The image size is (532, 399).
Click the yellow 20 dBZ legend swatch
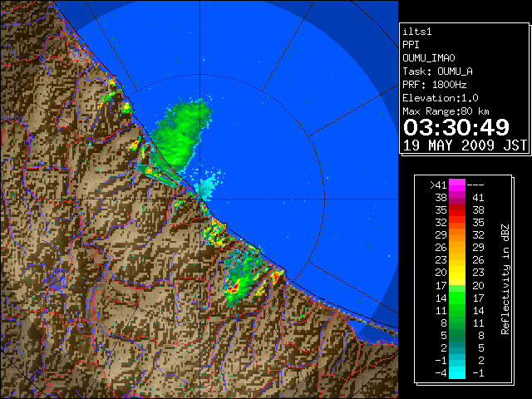[x=457, y=273]
